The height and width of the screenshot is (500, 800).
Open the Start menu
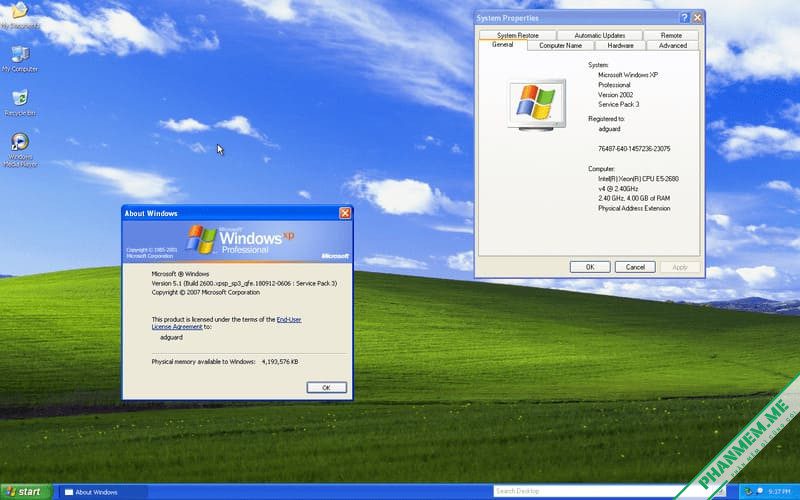tap(26, 492)
